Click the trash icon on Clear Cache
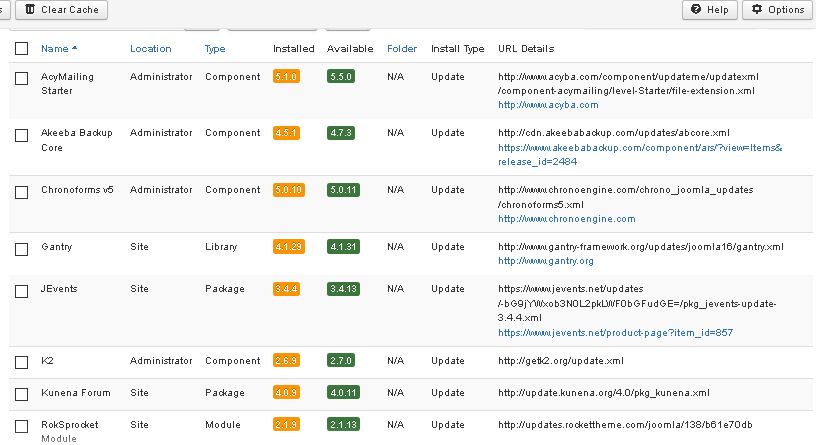816x445 pixels. click(30, 9)
